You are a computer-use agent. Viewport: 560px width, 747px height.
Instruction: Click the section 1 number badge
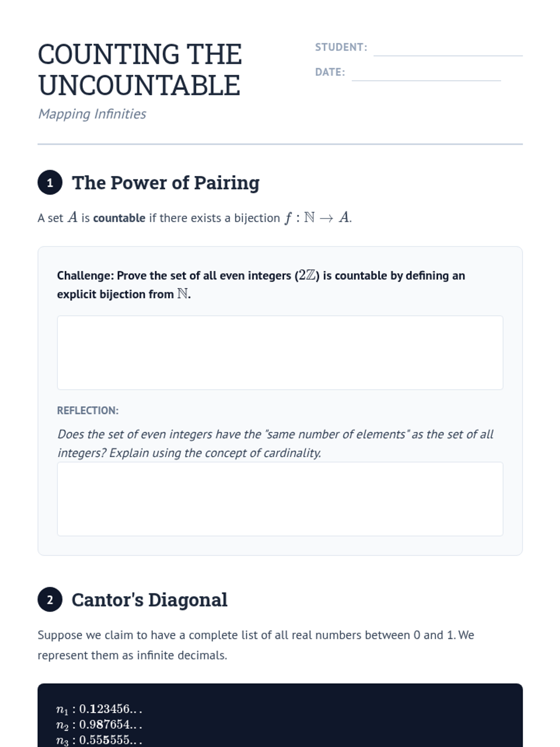(50, 183)
